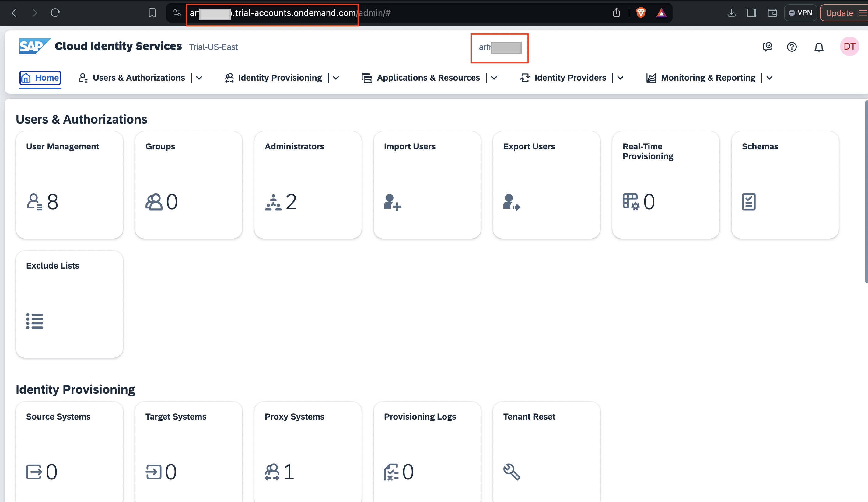
Task: Click the share icon in address bar
Action: (617, 13)
